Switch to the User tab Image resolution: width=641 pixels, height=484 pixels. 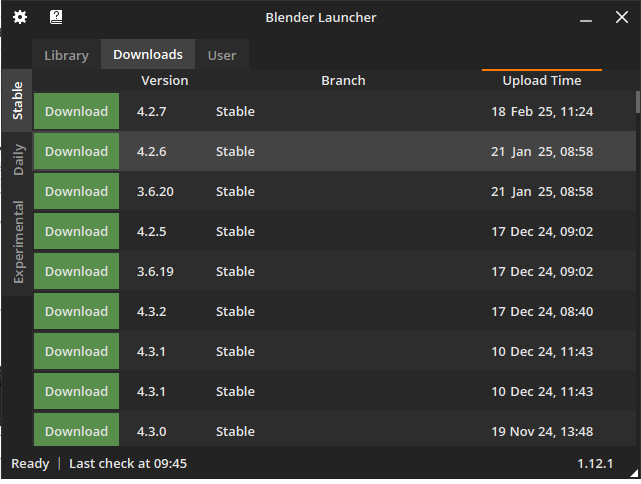(x=222, y=55)
